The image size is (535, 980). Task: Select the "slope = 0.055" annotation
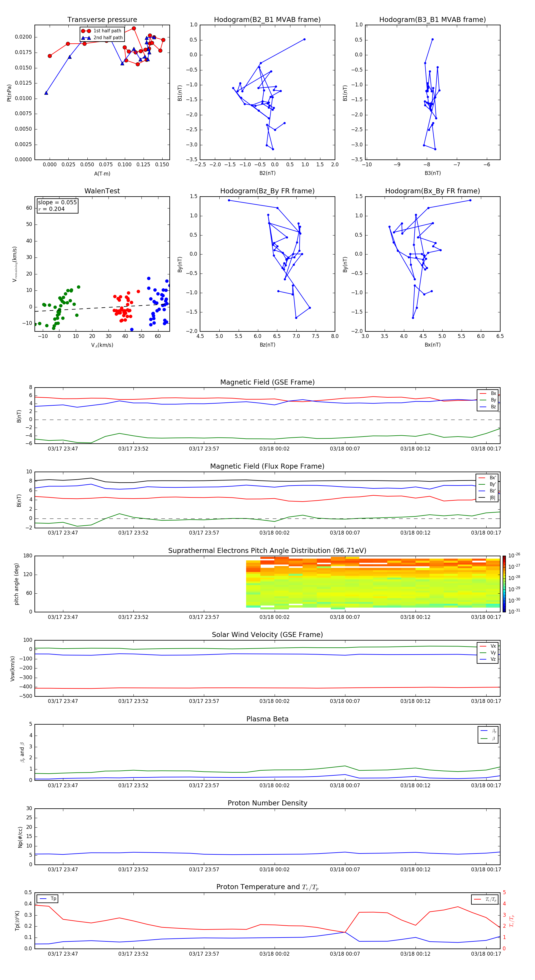click(x=57, y=203)
